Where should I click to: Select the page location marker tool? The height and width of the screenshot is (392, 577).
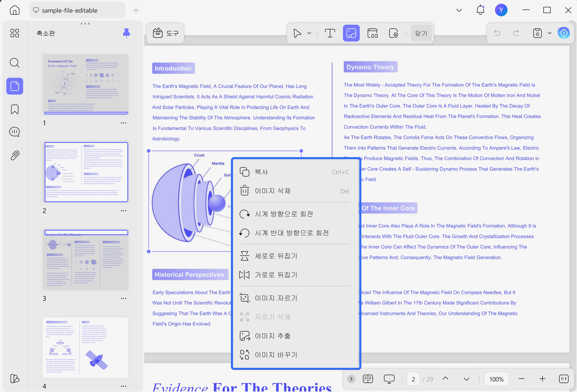pyautogui.click(x=393, y=33)
